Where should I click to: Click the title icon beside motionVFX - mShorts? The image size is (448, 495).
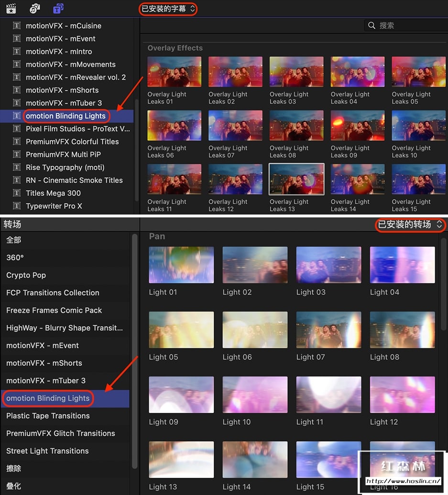(17, 90)
